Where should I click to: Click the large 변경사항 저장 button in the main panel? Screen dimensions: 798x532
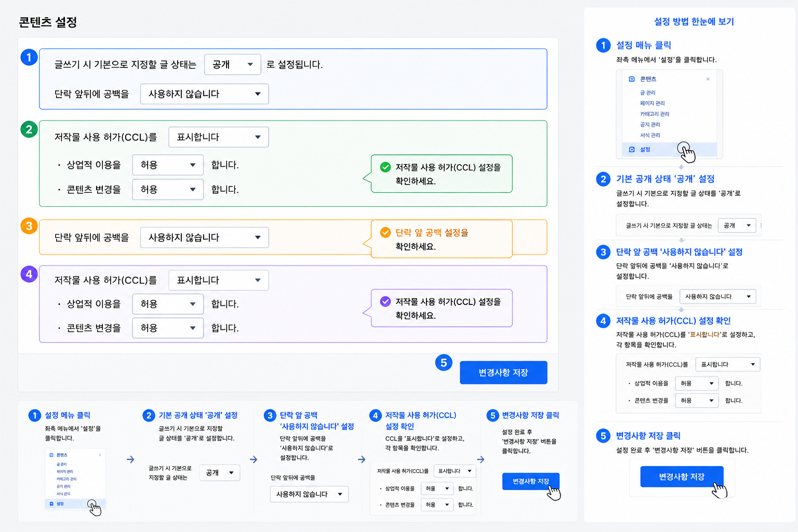(503, 373)
